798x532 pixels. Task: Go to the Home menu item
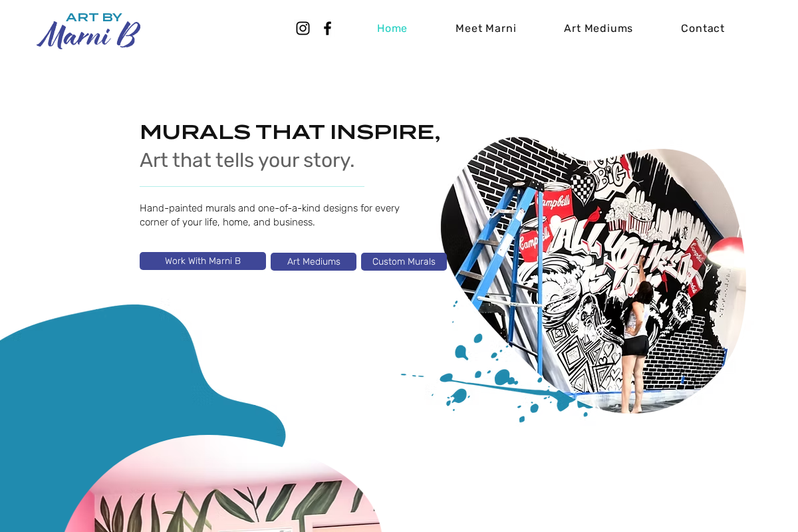coord(392,28)
